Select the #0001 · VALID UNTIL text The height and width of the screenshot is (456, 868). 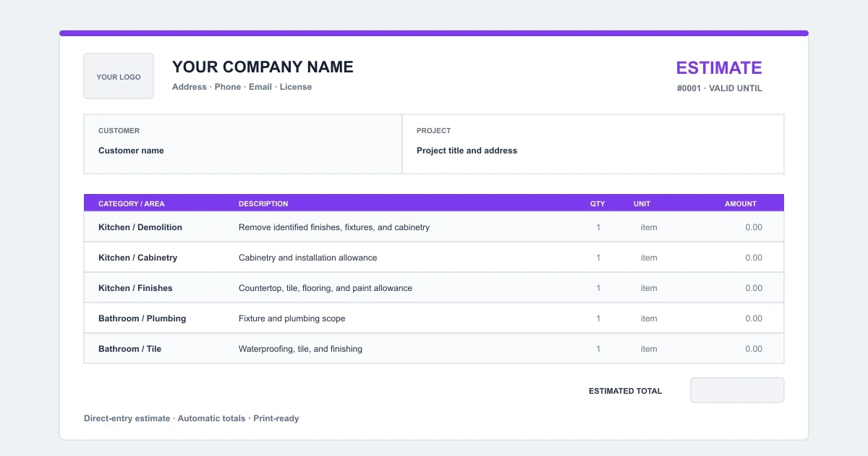point(720,88)
